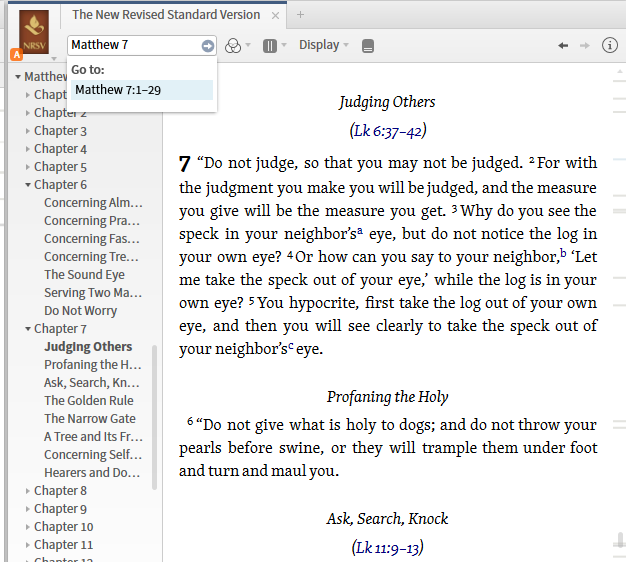Add a new tab with plus button

click(x=301, y=15)
